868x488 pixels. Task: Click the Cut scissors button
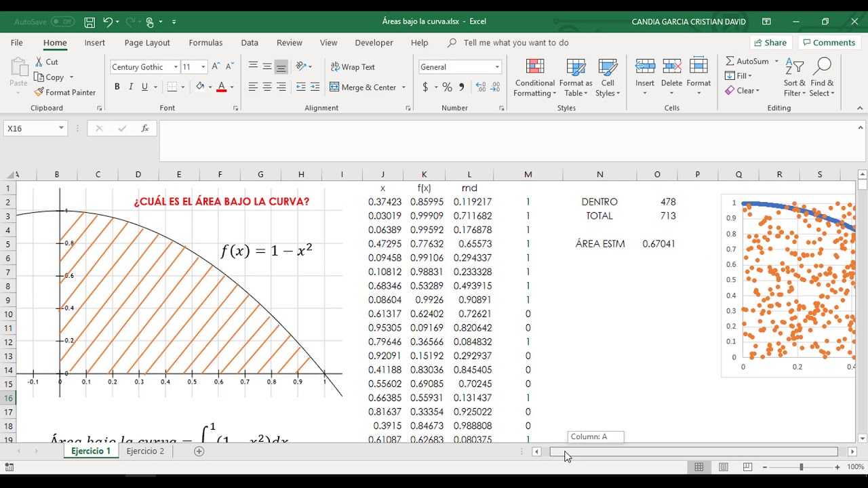click(46, 62)
